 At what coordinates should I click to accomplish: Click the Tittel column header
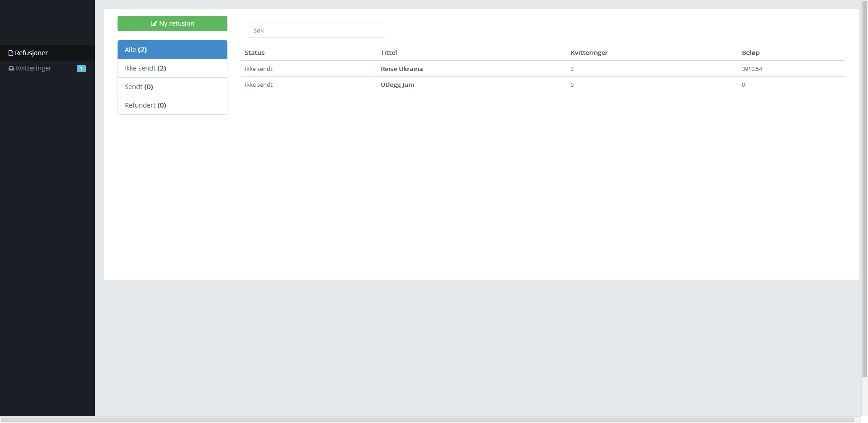click(388, 52)
